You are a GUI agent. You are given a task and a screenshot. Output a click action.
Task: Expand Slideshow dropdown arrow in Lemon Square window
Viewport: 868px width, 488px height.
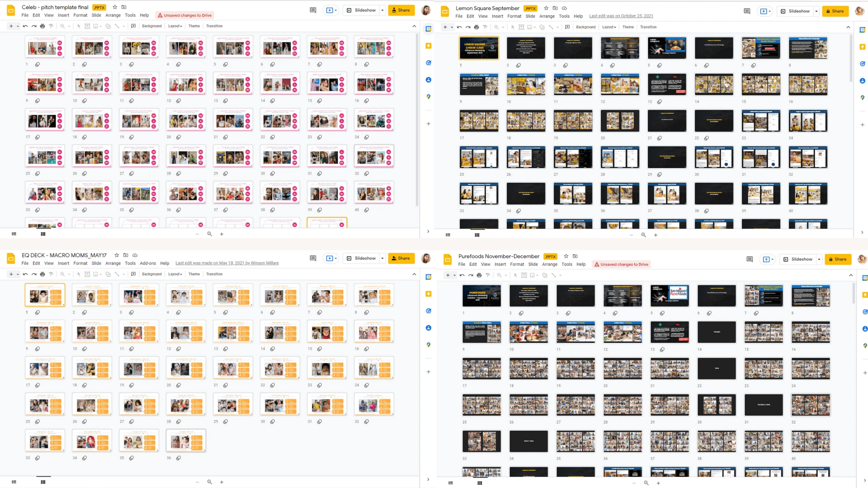[816, 11]
